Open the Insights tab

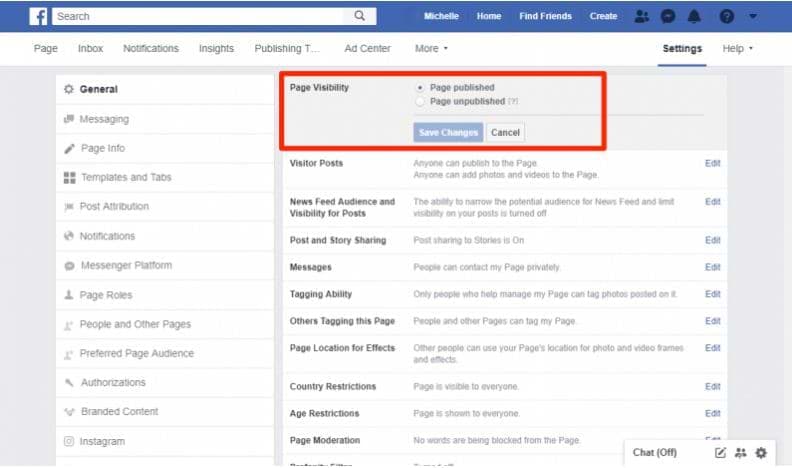pyautogui.click(x=216, y=48)
